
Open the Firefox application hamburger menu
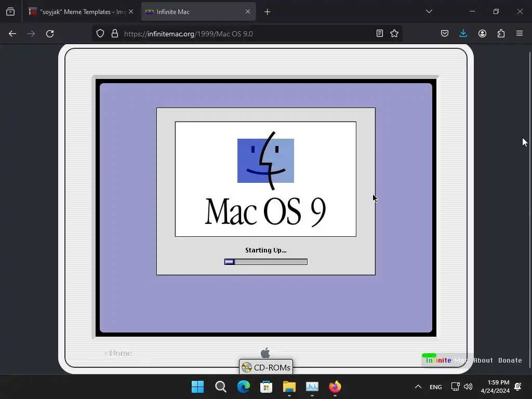520,33
